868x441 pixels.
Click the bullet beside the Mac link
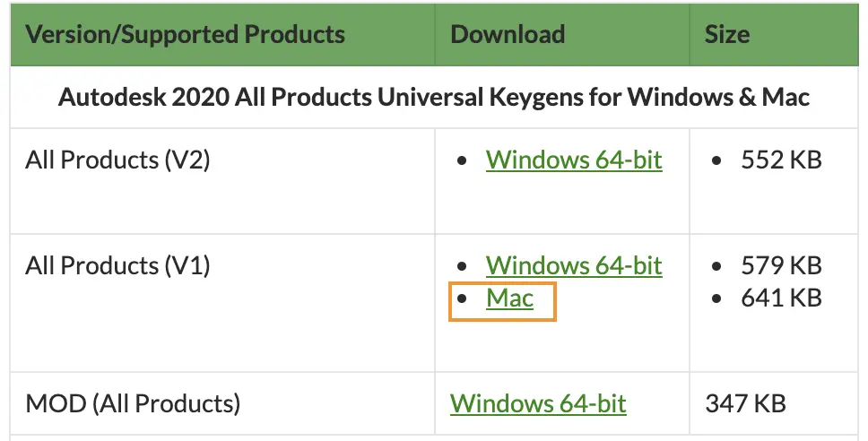462,299
